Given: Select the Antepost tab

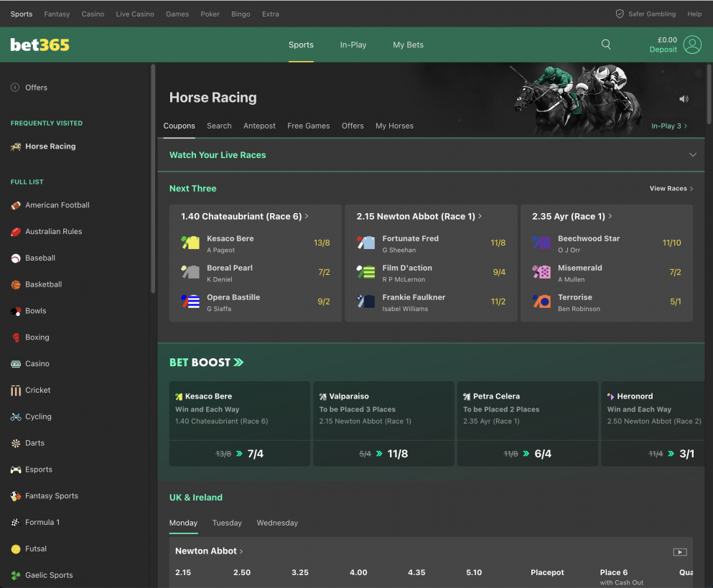Looking at the screenshot, I should pos(259,126).
